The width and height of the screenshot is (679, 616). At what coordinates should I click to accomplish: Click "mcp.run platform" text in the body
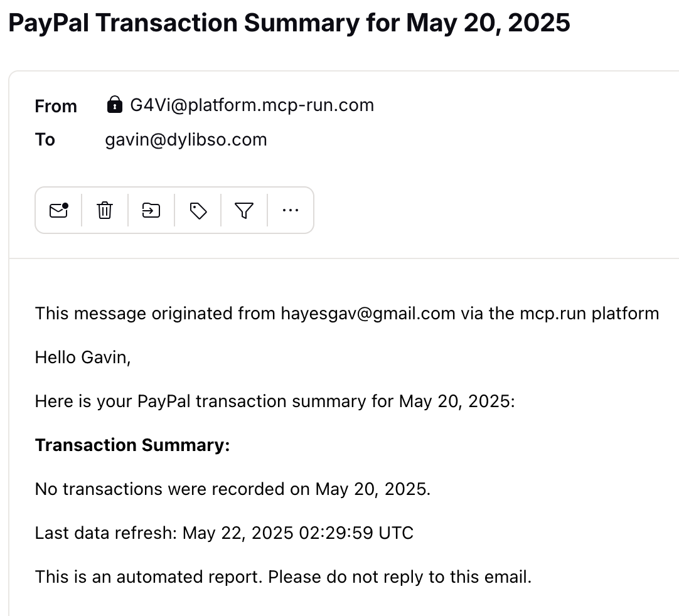(x=589, y=313)
